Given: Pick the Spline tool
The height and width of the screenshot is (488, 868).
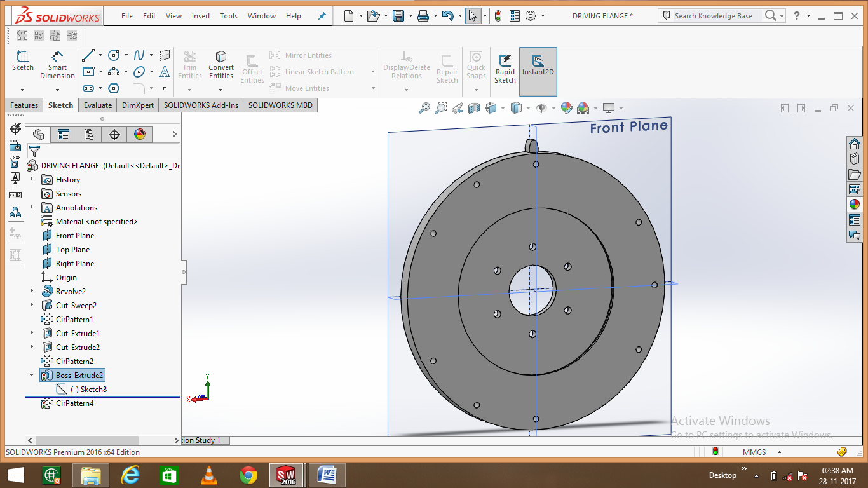Looking at the screenshot, I should coord(140,56).
